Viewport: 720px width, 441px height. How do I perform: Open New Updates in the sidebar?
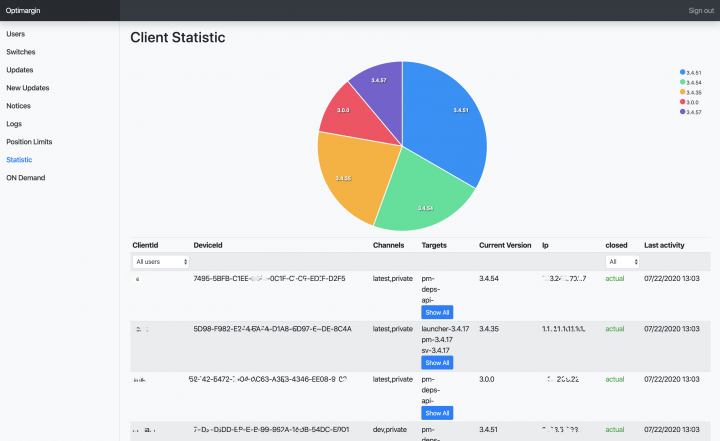point(28,88)
